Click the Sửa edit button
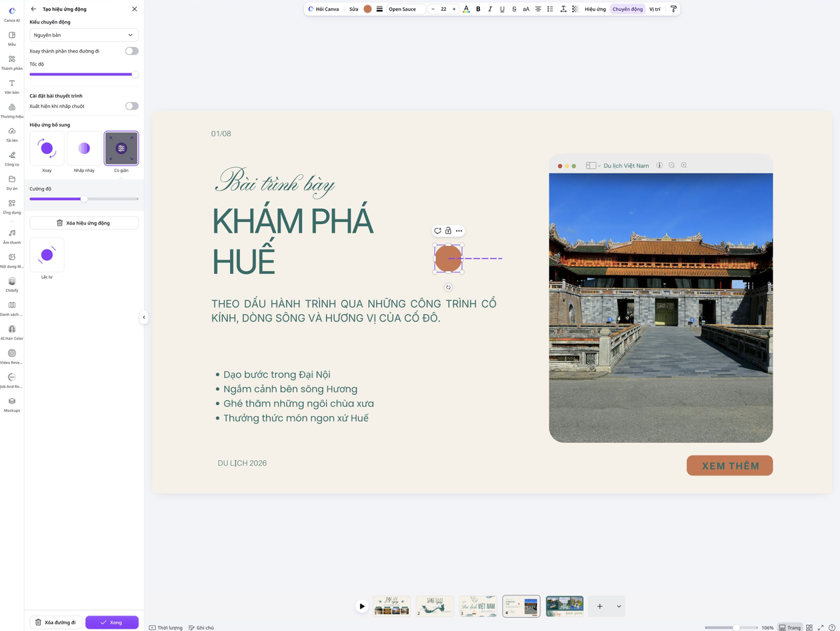Screen dimensions: 840x631 (353, 9)
